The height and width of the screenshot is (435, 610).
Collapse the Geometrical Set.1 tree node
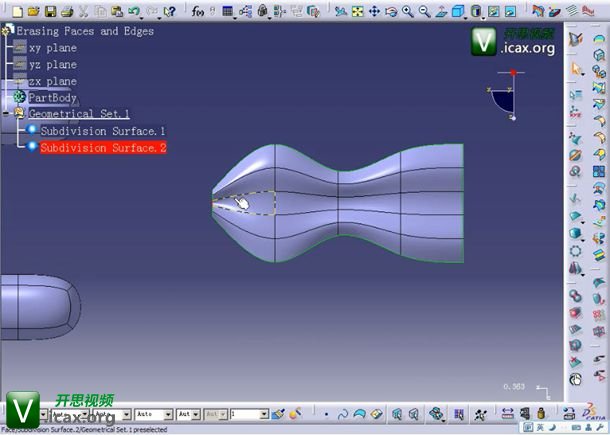(6, 114)
